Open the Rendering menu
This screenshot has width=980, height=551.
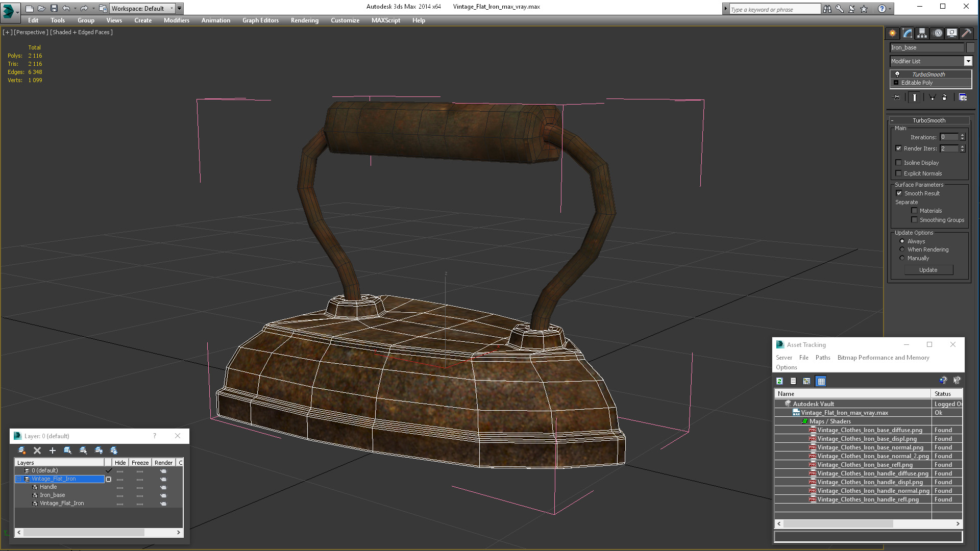click(305, 20)
